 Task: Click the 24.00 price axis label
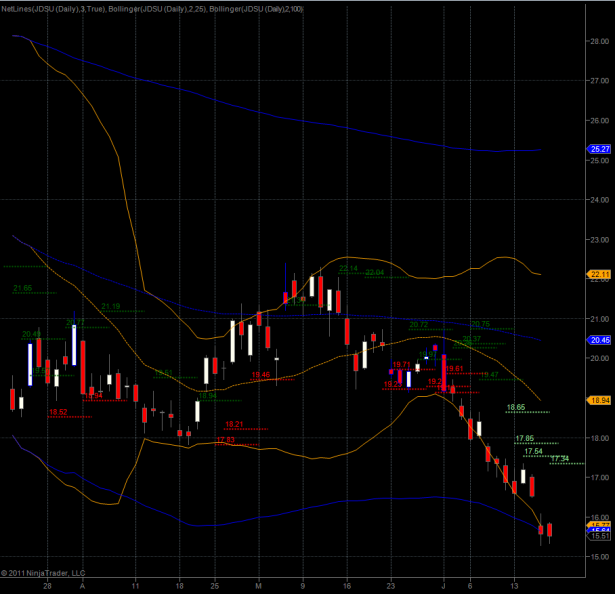click(599, 200)
